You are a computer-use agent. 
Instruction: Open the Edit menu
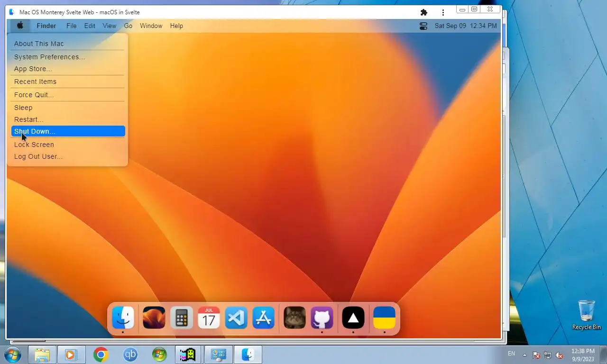point(90,26)
